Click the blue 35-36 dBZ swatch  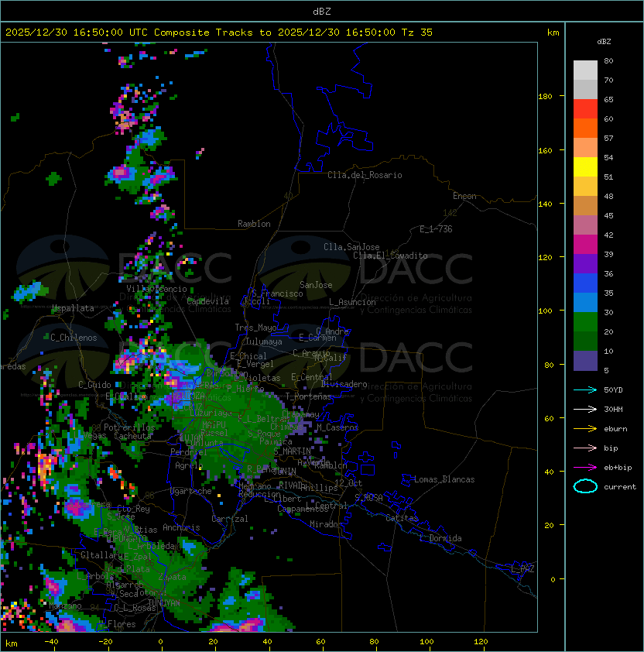[585, 283]
